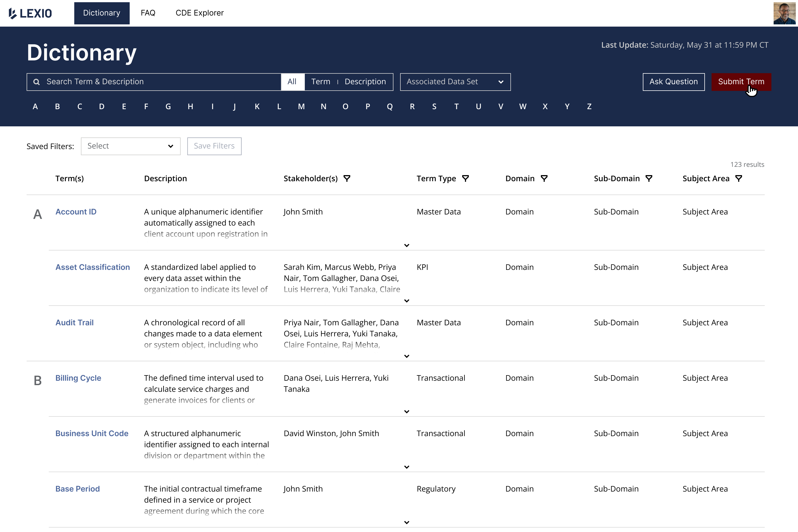Screen dimensions: 798x532
Task: Open the Saved Filters Select dropdown
Action: click(x=131, y=146)
